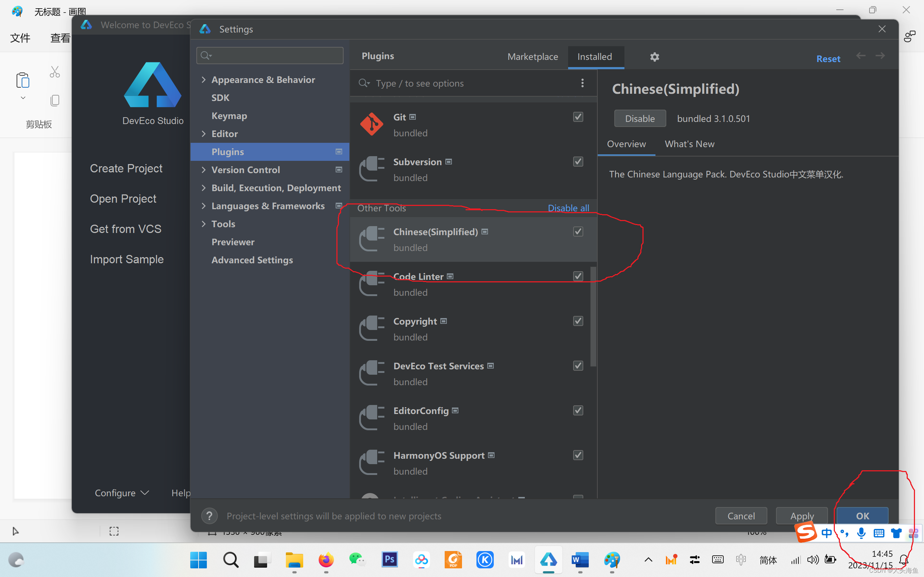The width and height of the screenshot is (924, 577).
Task: Click the forward navigation arrow in Settings
Action: [x=880, y=56]
